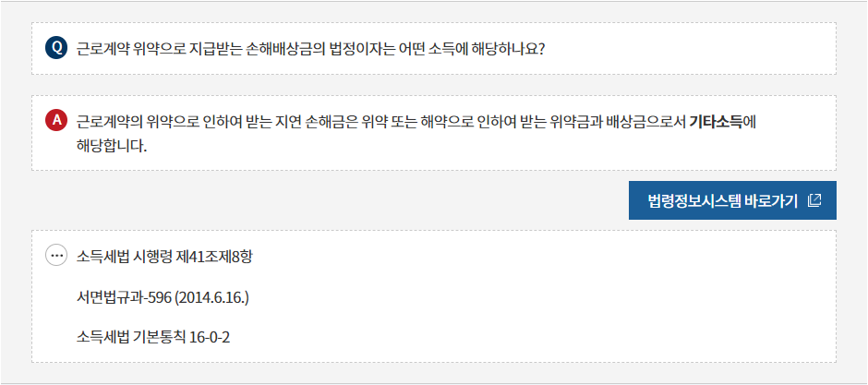Click the answer line ending 해당합니다.
Screen dimensions: 868x385
[113, 147]
